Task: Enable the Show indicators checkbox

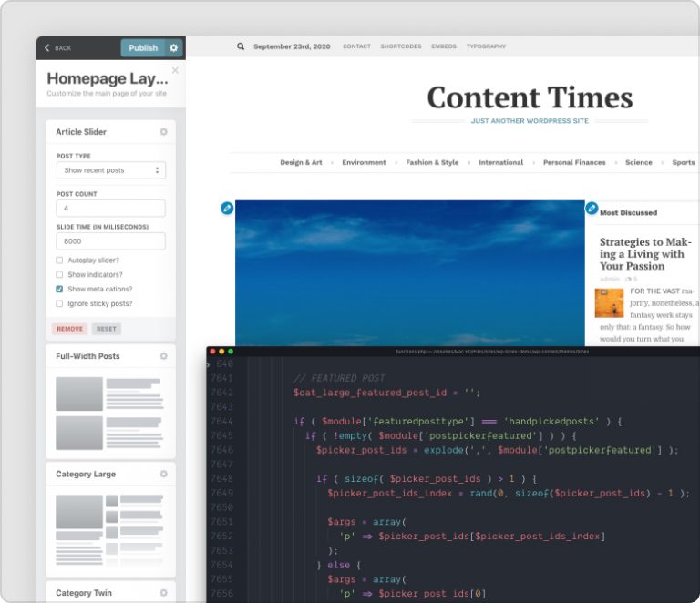Action: coord(60,274)
